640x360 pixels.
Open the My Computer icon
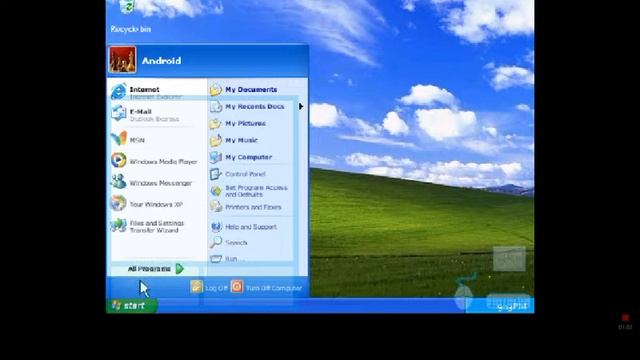(x=216, y=157)
